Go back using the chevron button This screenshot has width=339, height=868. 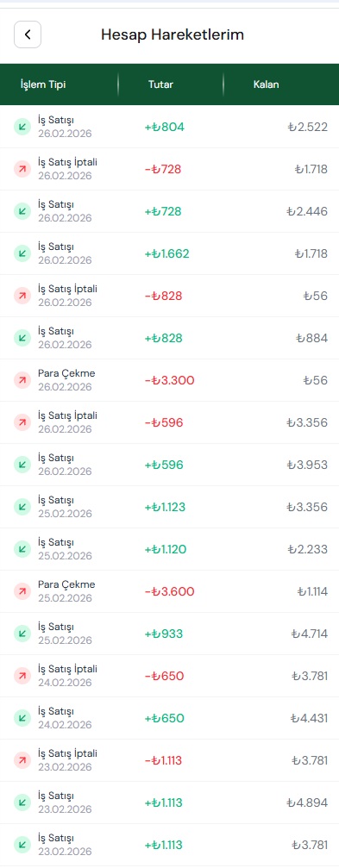point(28,34)
